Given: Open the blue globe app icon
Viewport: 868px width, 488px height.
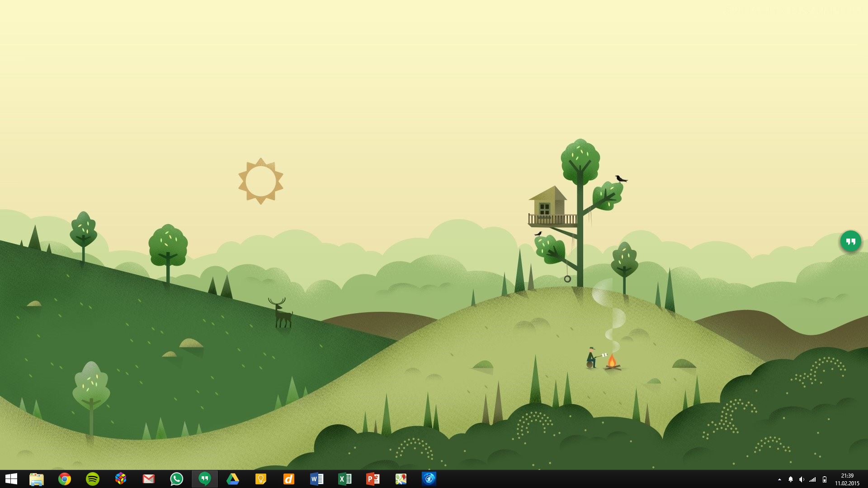Looking at the screenshot, I should [429, 479].
